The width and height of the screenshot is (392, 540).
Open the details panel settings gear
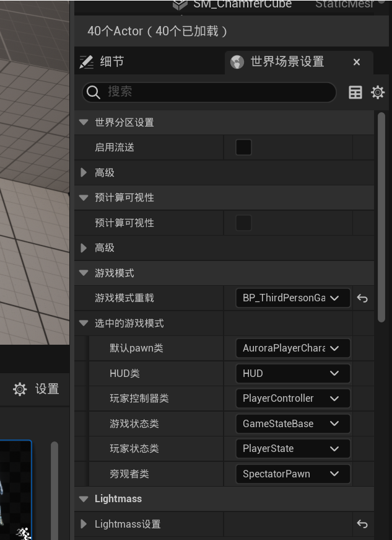pos(378,92)
